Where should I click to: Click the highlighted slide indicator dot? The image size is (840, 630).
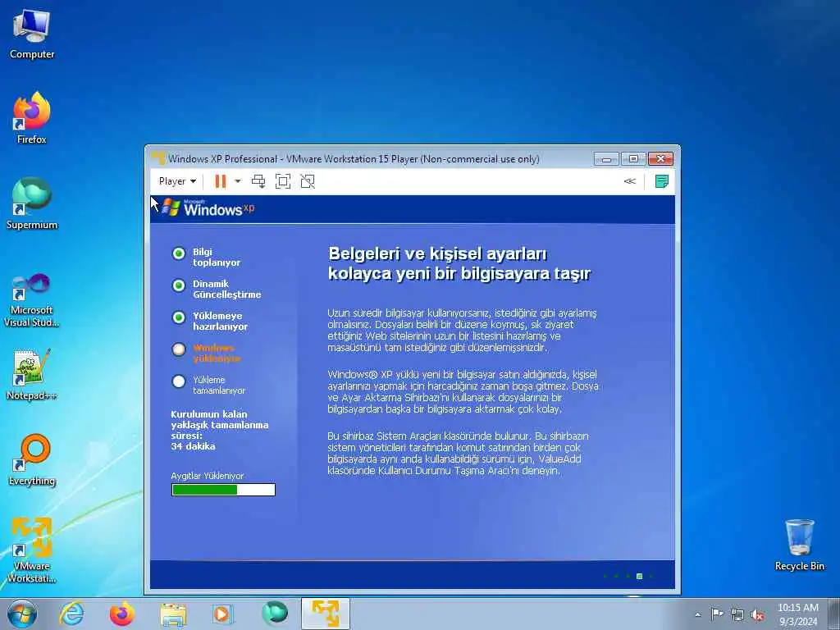click(x=639, y=577)
